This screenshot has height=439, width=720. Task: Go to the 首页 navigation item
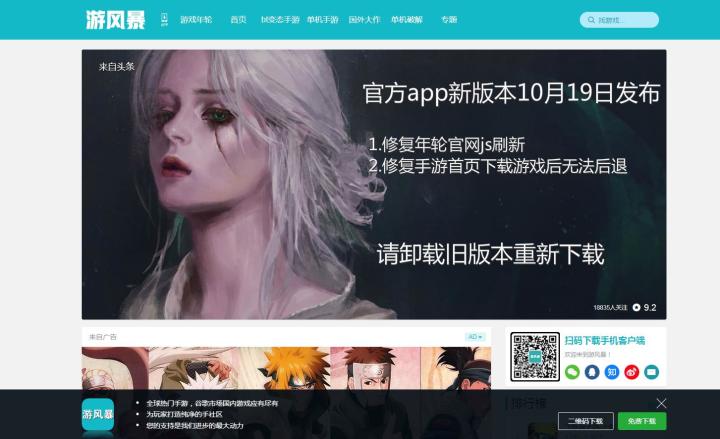point(238,20)
